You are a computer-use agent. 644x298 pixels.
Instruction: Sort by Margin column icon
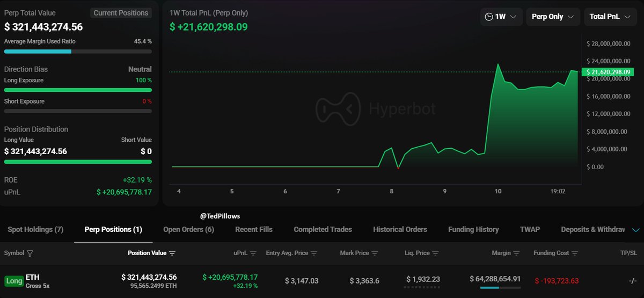pyautogui.click(x=516, y=253)
